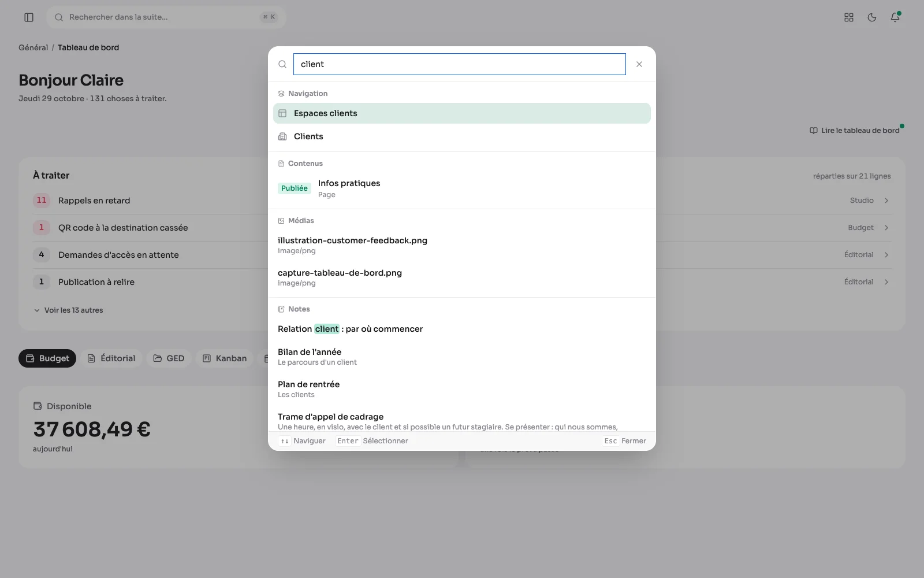Click the Général breadcrumb
This screenshot has height=578, width=924.
33,47
